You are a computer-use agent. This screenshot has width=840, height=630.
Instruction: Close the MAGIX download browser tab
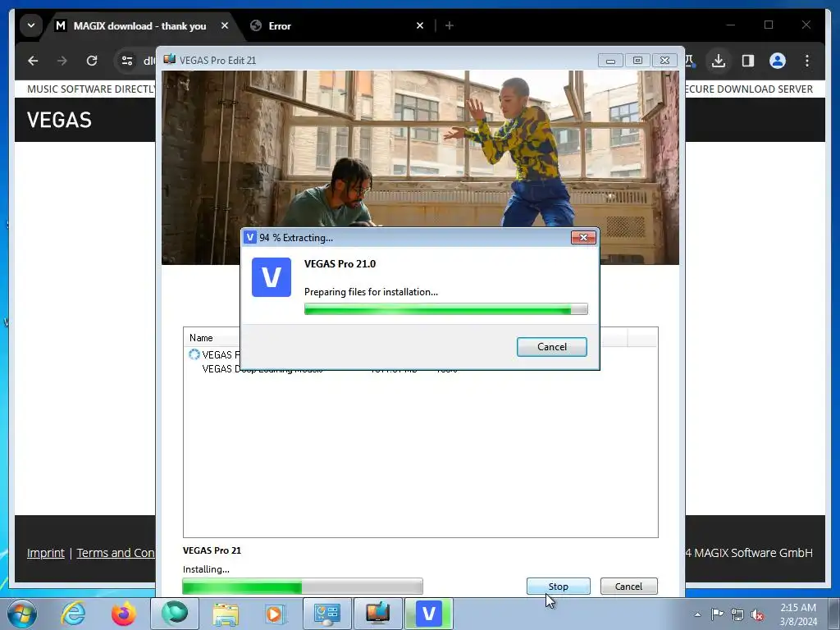pos(225,25)
